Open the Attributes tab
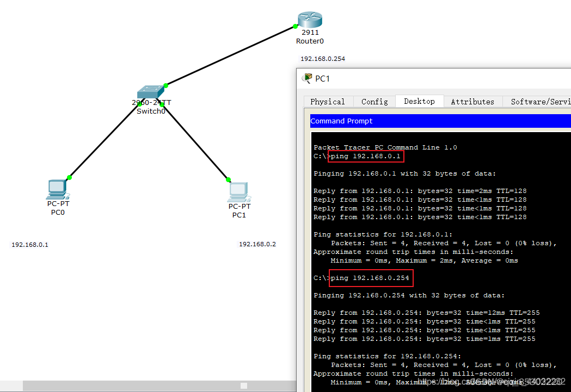 click(472, 102)
